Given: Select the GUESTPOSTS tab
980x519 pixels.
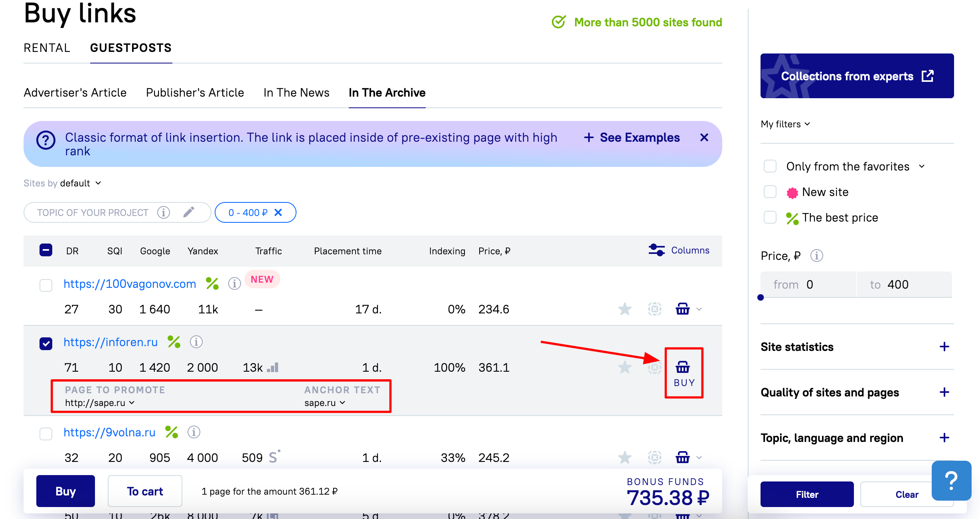Looking at the screenshot, I should [x=131, y=48].
